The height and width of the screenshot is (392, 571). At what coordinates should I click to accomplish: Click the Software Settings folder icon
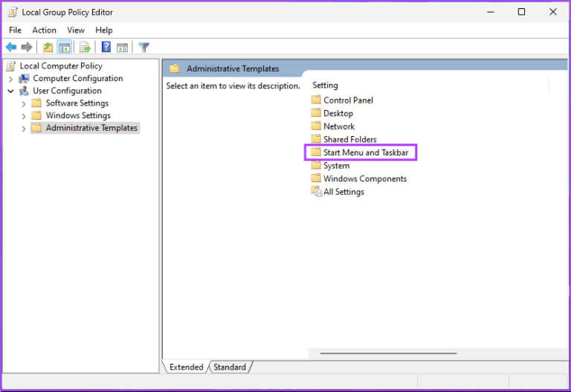pyautogui.click(x=36, y=103)
